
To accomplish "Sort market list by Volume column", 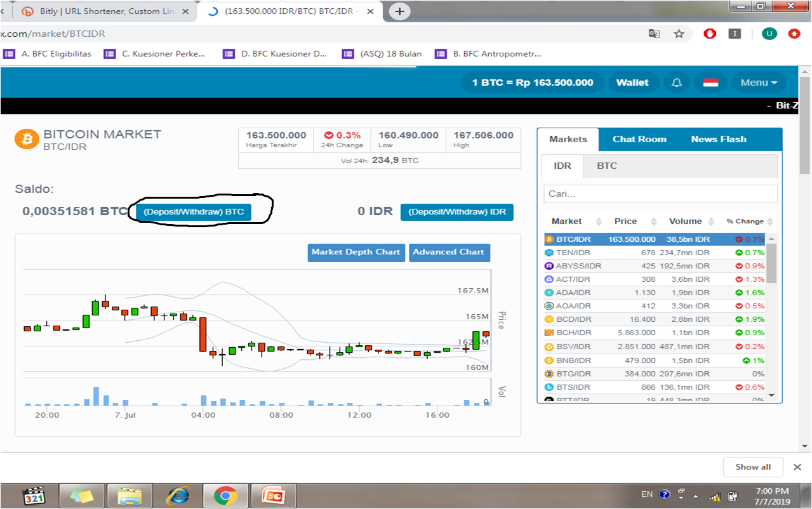I will point(690,221).
